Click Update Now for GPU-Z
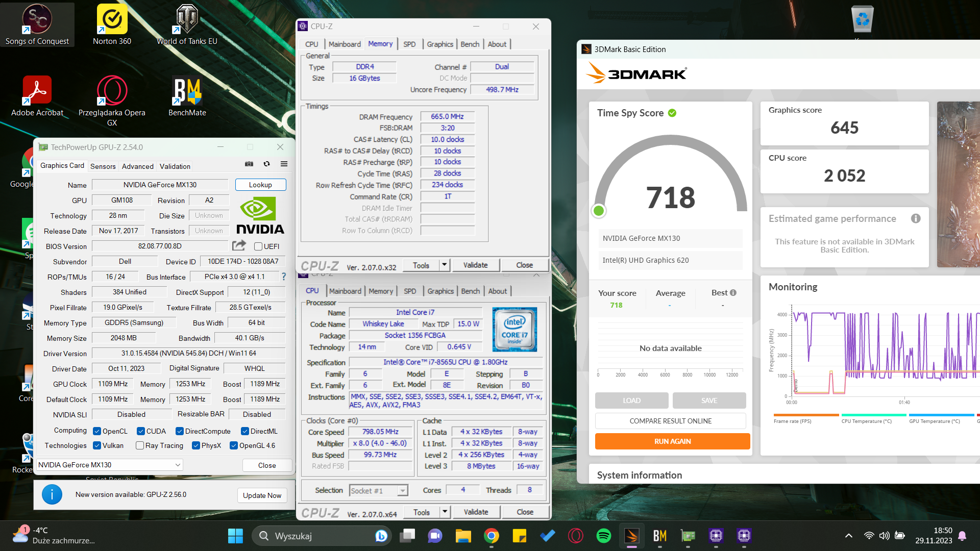 coord(262,495)
